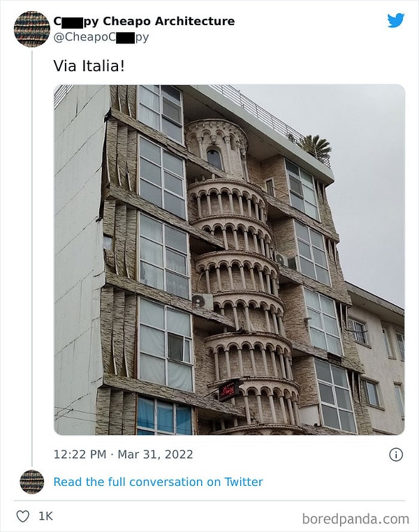This screenshot has height=532, width=419.
Task: Click the wall air conditioner unit in photo
Action: 202,302
